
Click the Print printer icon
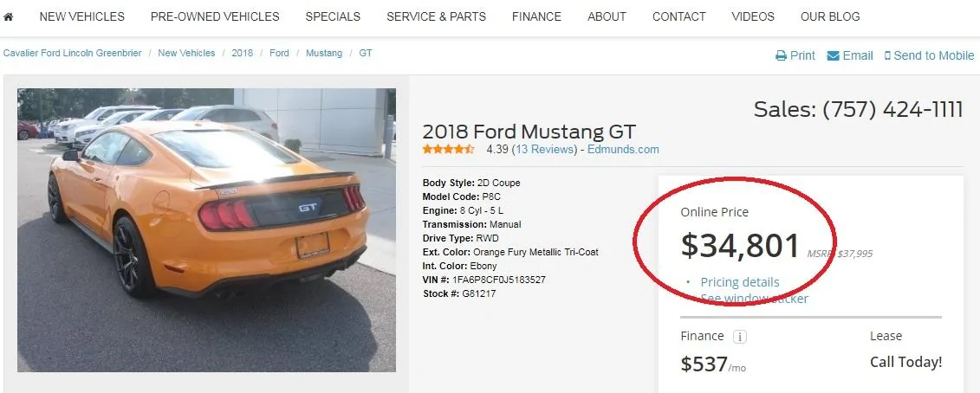tap(781, 55)
